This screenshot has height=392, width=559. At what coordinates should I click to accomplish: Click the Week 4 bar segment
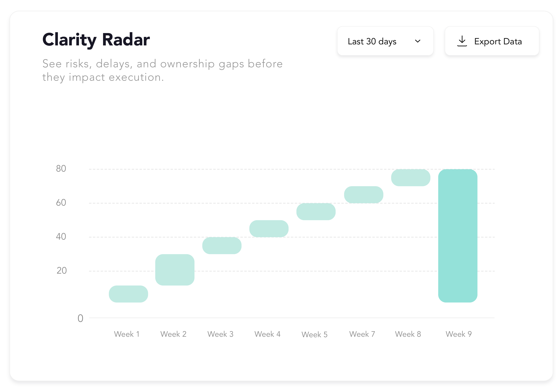point(269,229)
